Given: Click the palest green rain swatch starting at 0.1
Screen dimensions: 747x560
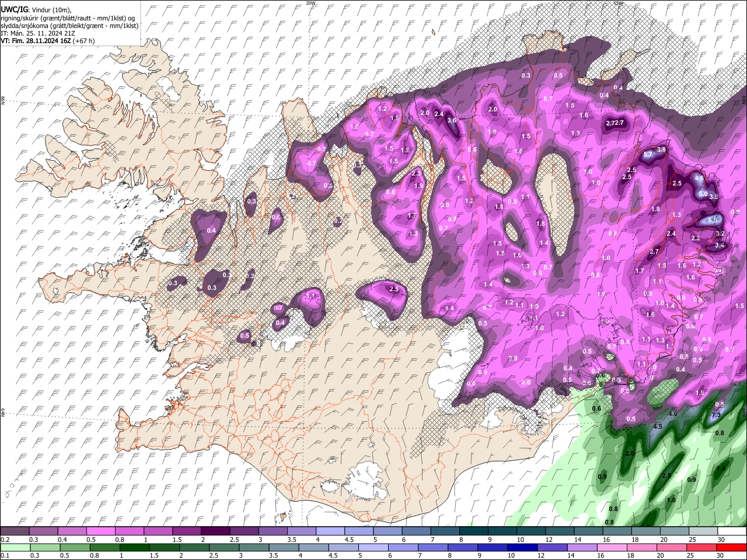Looking at the screenshot, I should tap(15, 547).
